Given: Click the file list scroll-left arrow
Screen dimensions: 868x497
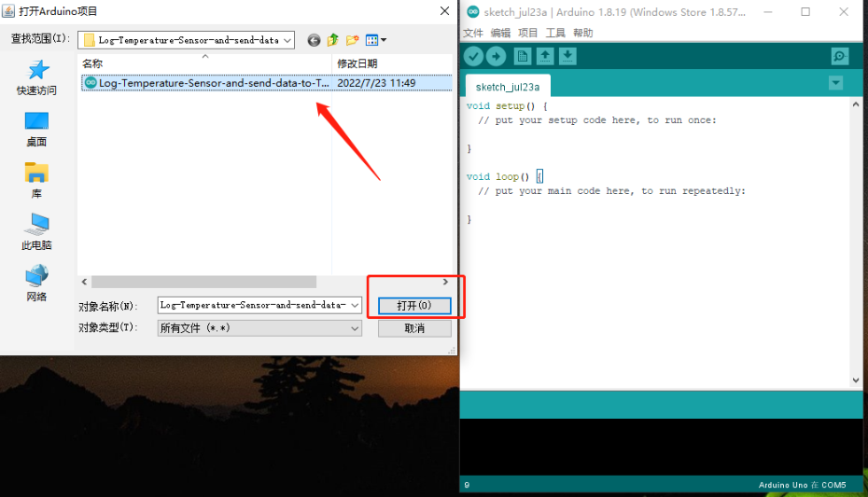Looking at the screenshot, I should point(84,282).
